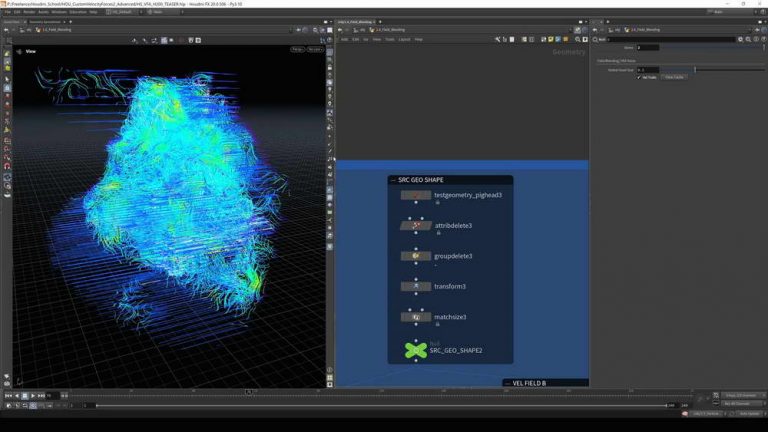Select the attribdelete3 node icon

[x=415, y=225]
